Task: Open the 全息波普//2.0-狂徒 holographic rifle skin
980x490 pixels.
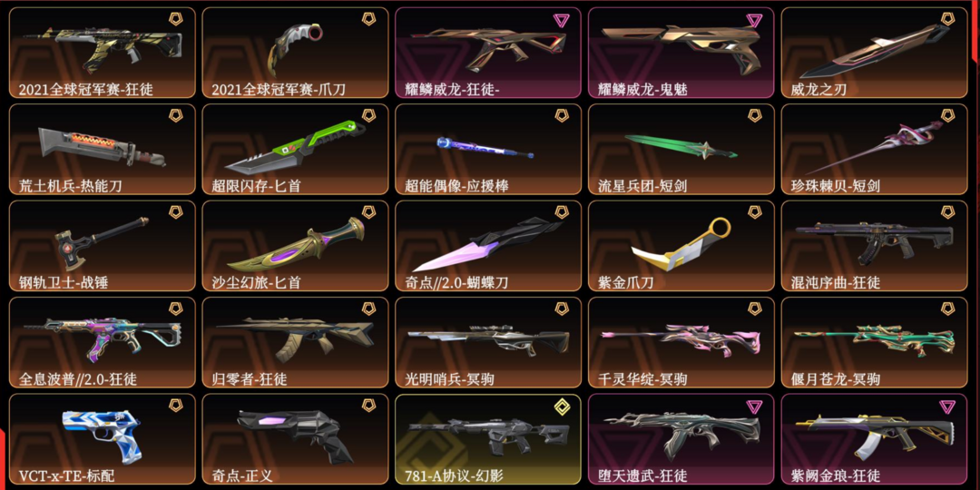Action: pyautogui.click(x=102, y=342)
